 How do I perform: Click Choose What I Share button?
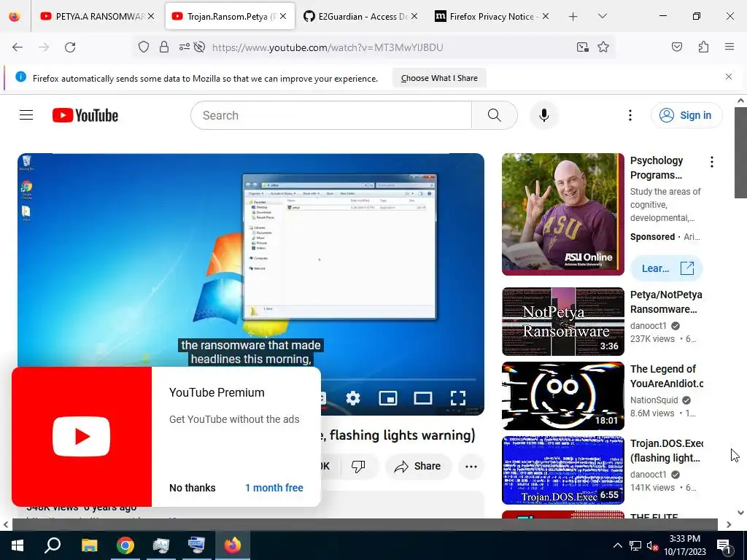[438, 78]
